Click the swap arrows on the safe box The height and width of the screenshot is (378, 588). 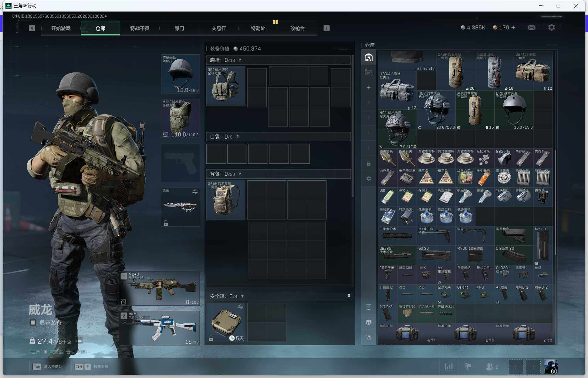click(x=240, y=307)
